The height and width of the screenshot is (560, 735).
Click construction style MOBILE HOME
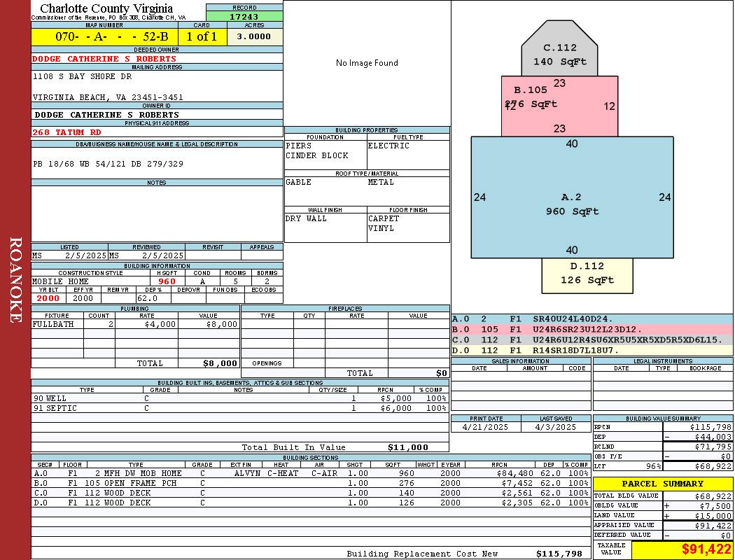point(60,281)
